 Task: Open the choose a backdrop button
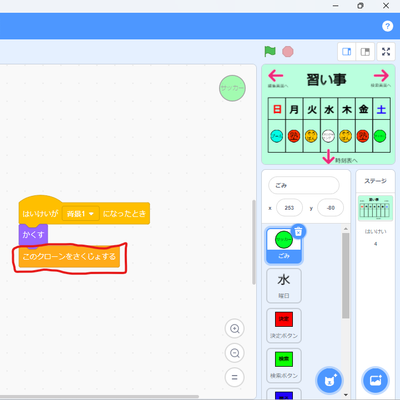click(x=375, y=380)
